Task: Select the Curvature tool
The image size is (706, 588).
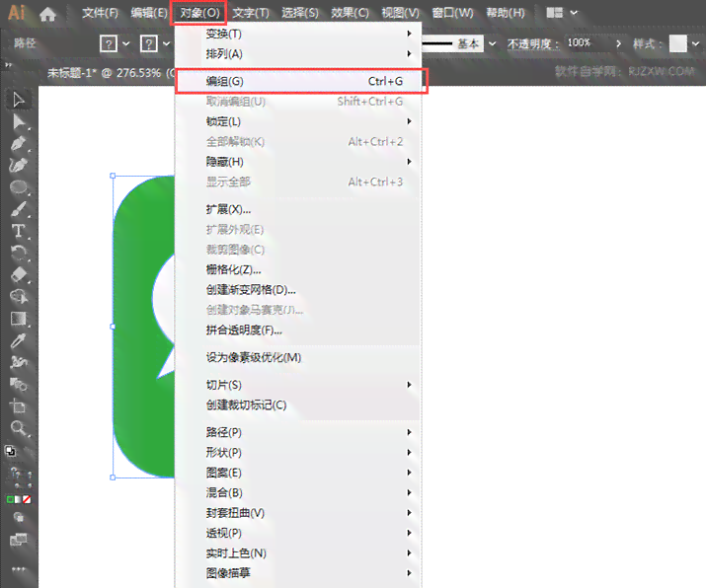Action: click(x=18, y=166)
